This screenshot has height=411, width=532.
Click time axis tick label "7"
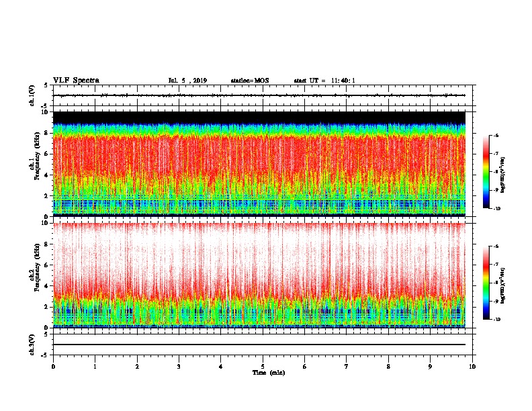coord(347,367)
